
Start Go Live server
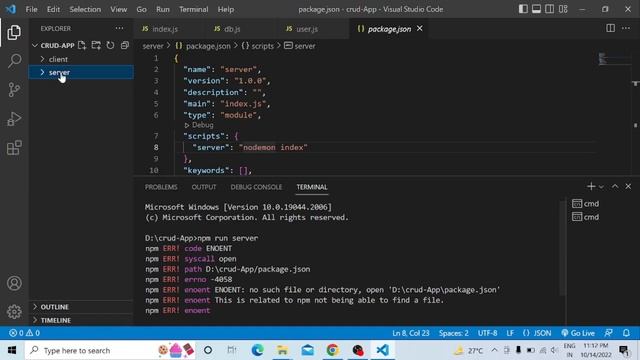[x=578, y=333]
